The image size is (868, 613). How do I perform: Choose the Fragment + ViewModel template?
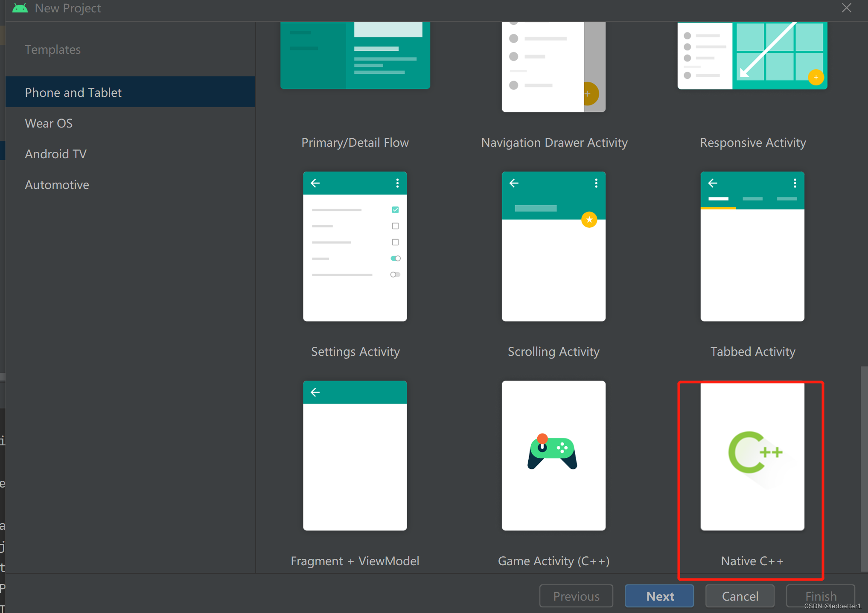355,455
